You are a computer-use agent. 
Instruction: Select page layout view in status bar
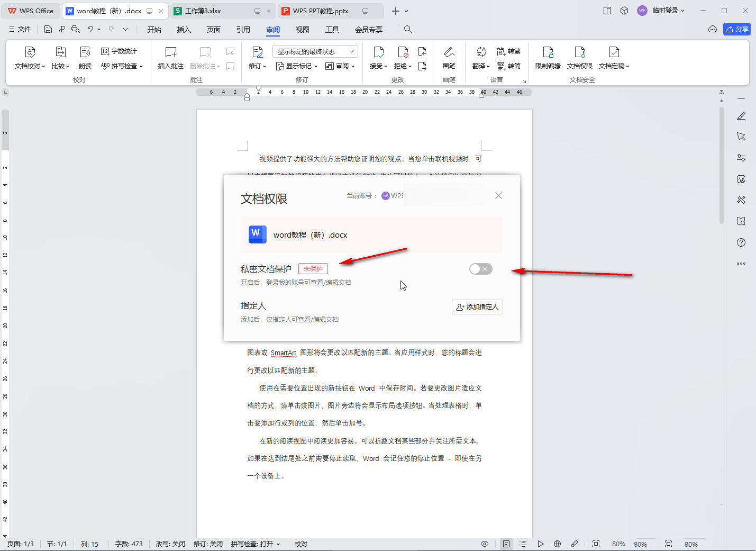point(506,544)
